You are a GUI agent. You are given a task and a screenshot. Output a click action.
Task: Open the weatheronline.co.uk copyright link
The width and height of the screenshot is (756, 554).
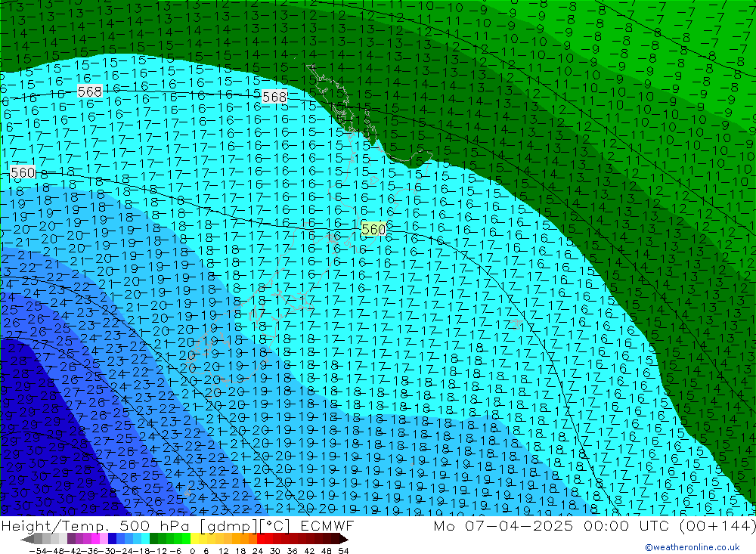[x=692, y=547]
